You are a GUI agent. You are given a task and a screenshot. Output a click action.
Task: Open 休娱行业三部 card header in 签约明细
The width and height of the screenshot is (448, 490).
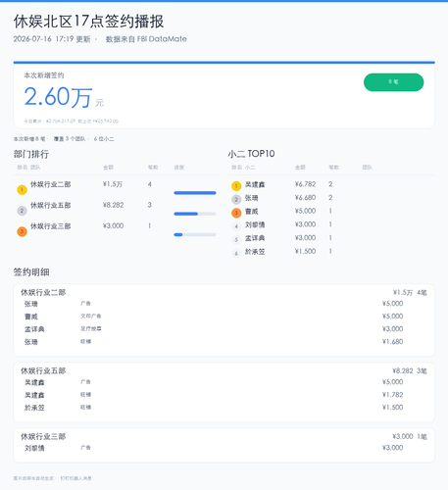tap(43, 436)
